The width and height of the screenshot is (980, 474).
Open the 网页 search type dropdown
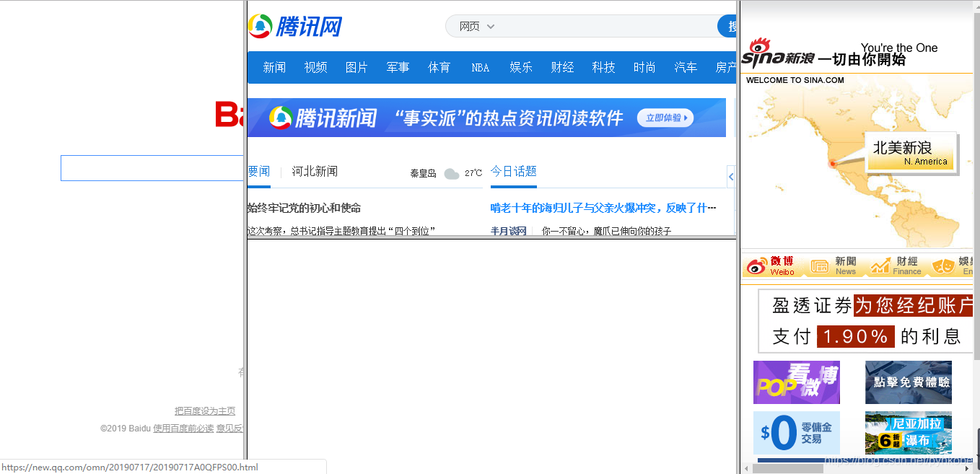pos(477,27)
